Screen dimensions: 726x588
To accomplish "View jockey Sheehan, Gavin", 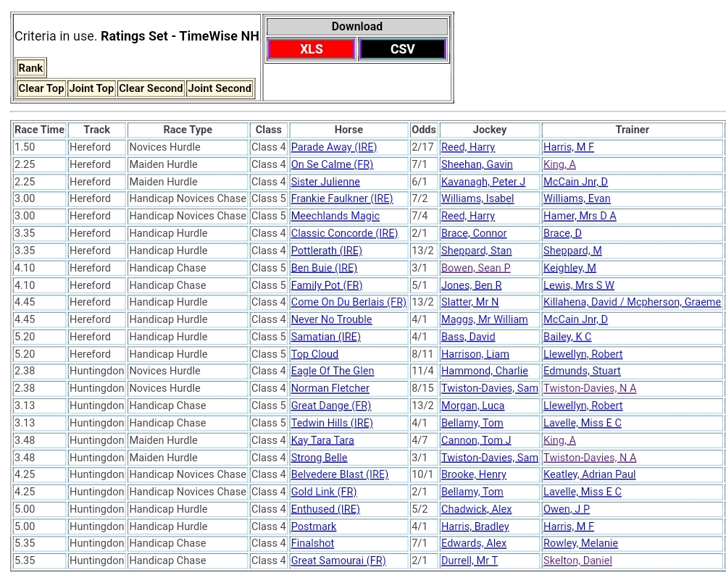I will click(476, 164).
